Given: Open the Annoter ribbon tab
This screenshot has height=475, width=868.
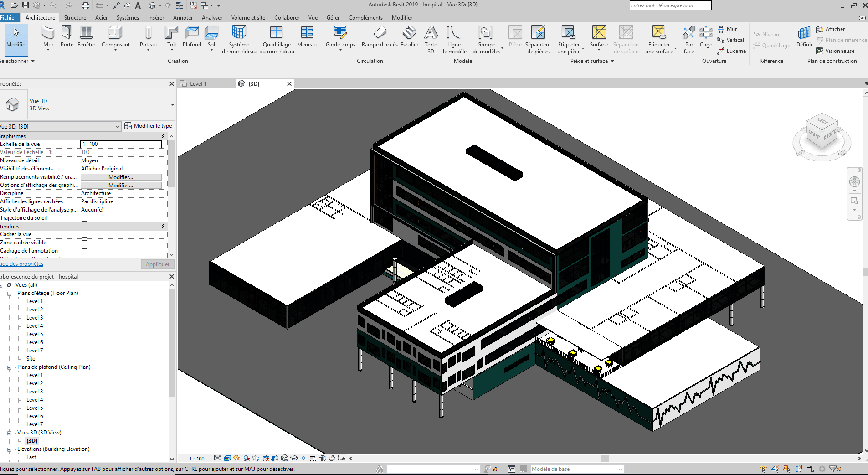Looking at the screenshot, I should point(183,18).
